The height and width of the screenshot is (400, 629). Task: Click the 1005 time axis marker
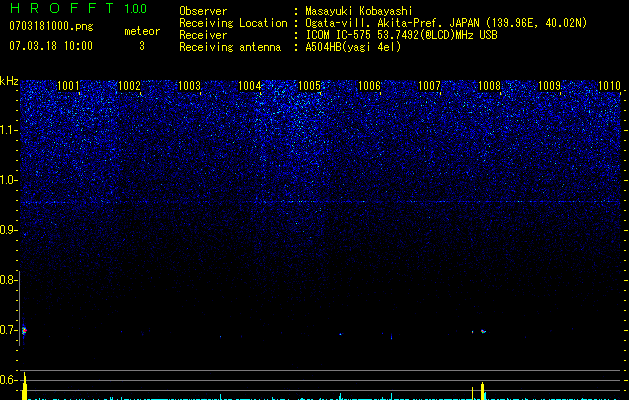[x=309, y=85]
